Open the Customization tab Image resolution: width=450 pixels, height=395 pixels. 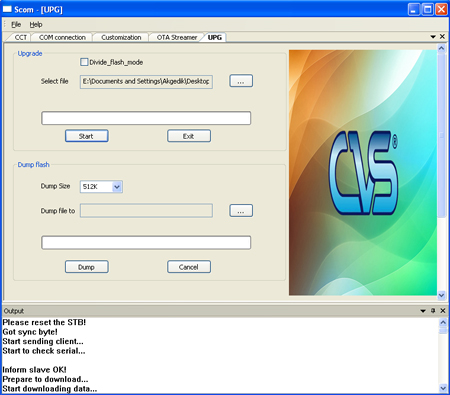pyautogui.click(x=121, y=37)
